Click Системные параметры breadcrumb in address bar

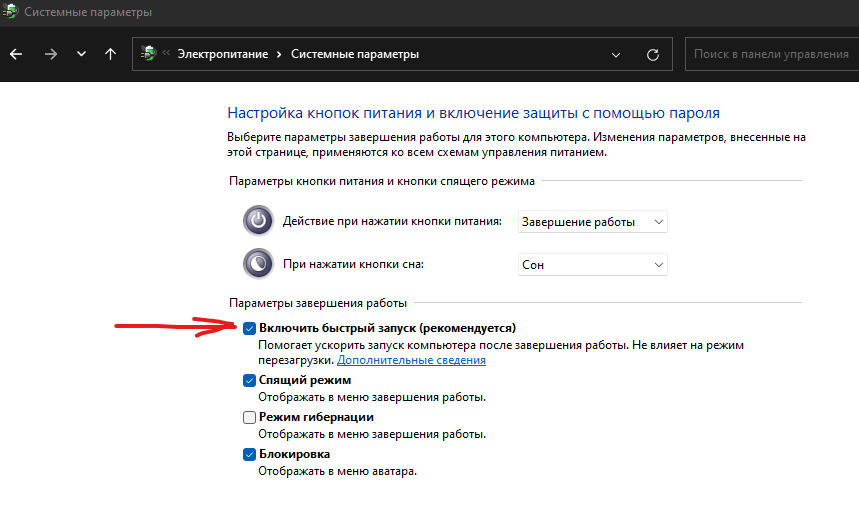(x=354, y=54)
